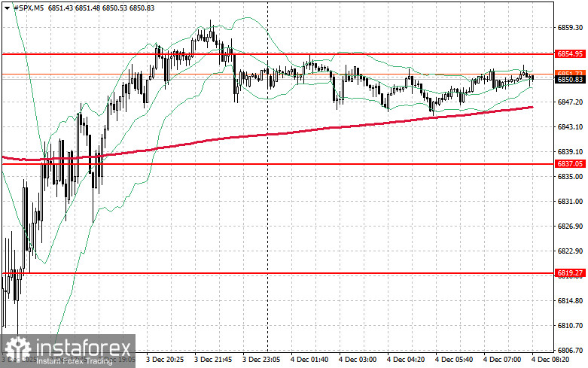Click the 4 Dec 07:00 time label
Image resolution: width=588 pixels, height=368 pixels.
click(x=502, y=360)
